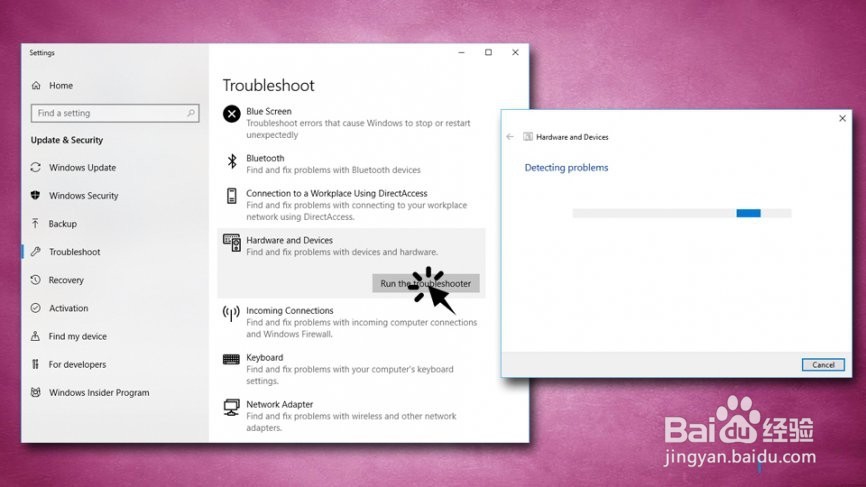Screen dimensions: 866x487
Task: Click the Hardware and Devices dialog title icon
Action: (x=528, y=137)
